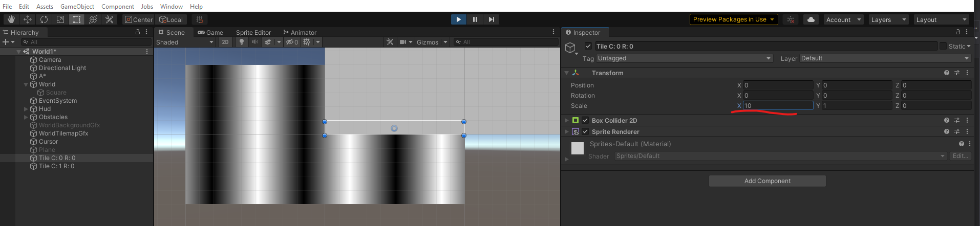
Task: Open the Gizmos dropdown arrow
Action: pyautogui.click(x=445, y=42)
